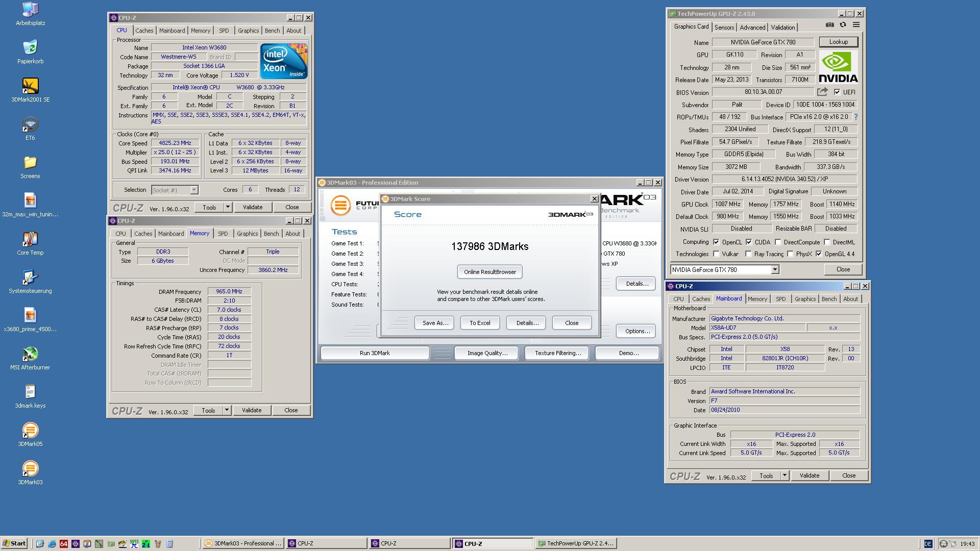Screen dimensions: 980x551
Task: Click the Demo button in 3DMark03
Action: 628,353
